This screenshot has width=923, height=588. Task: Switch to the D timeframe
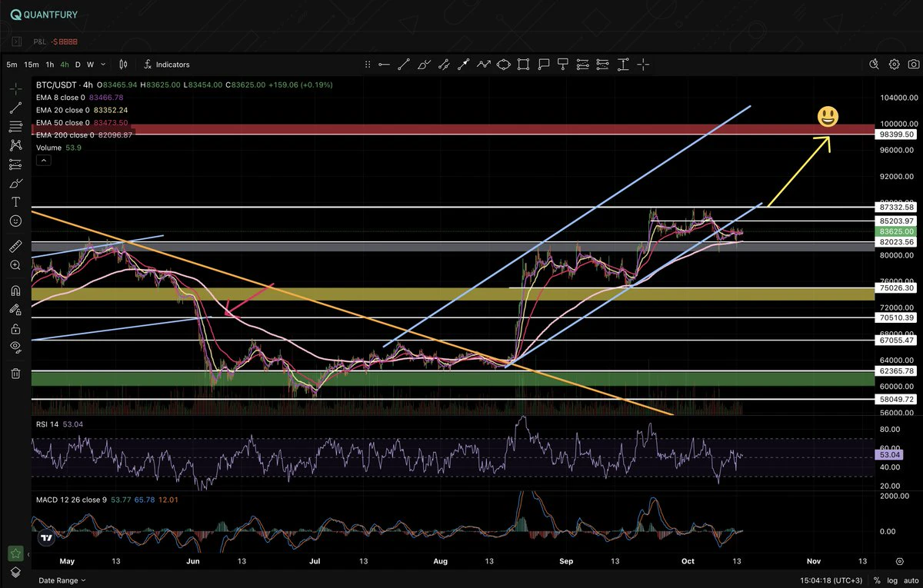[78, 65]
